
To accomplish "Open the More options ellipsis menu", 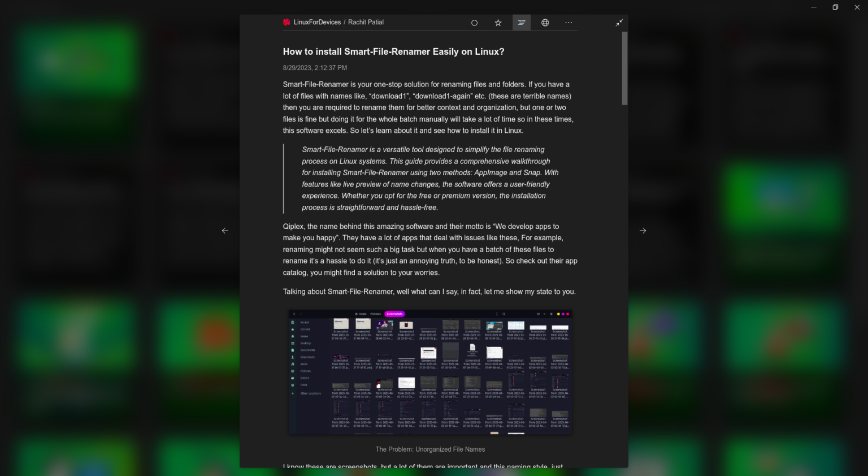I will [568, 23].
